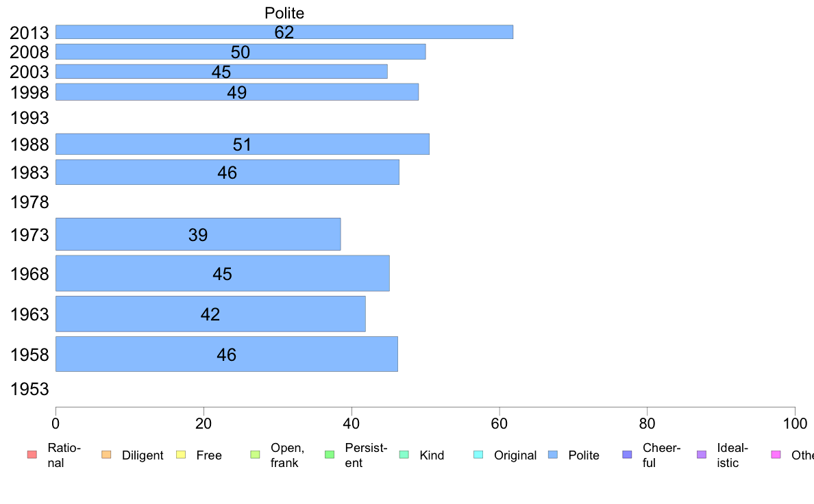Click the 1988 bar showing 51
814x504 pixels.
[243, 144]
